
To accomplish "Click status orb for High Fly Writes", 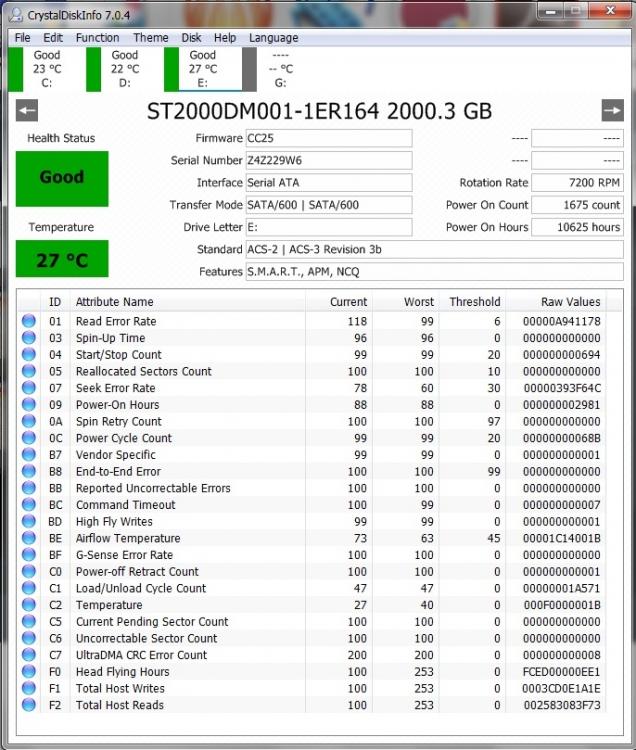I will click(29, 521).
